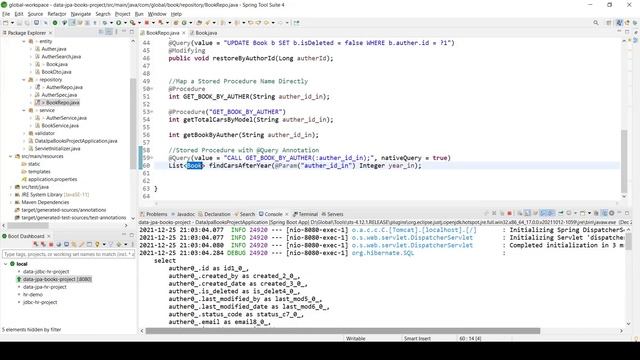Select data-jpa-books-project in Boot Dashboard

(57, 279)
